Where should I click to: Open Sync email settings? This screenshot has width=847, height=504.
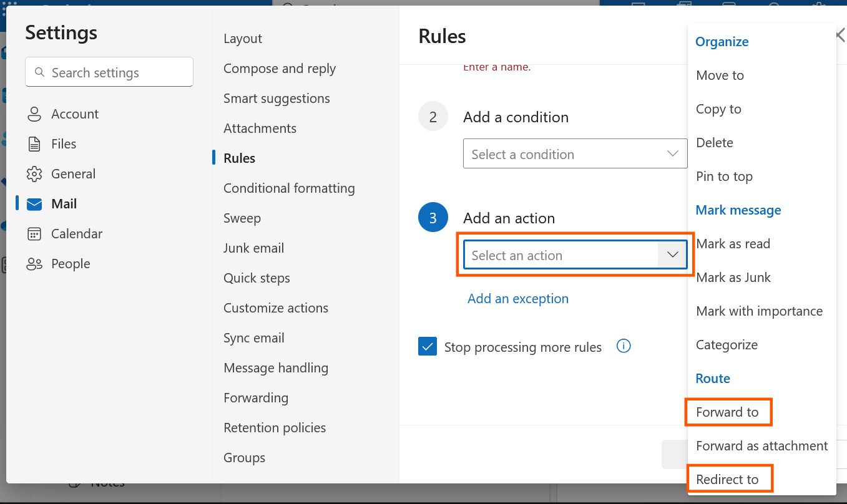[x=254, y=338]
